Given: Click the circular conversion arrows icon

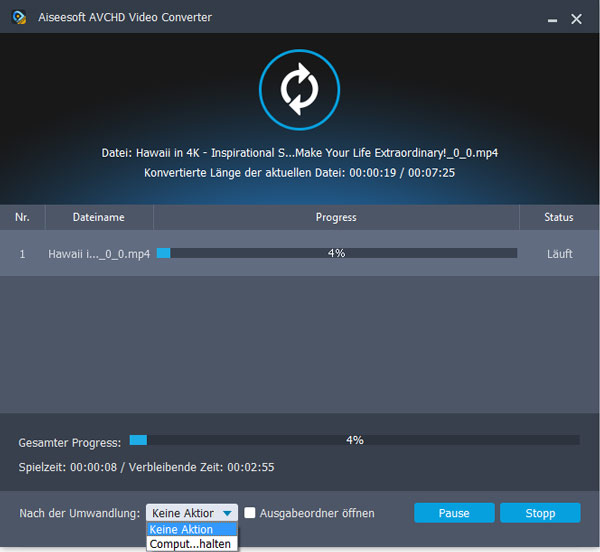Looking at the screenshot, I should pyautogui.click(x=300, y=90).
